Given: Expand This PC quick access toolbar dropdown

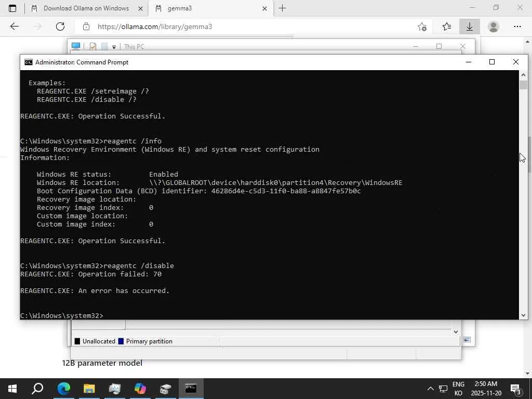Looking at the screenshot, I should pyautogui.click(x=114, y=47).
